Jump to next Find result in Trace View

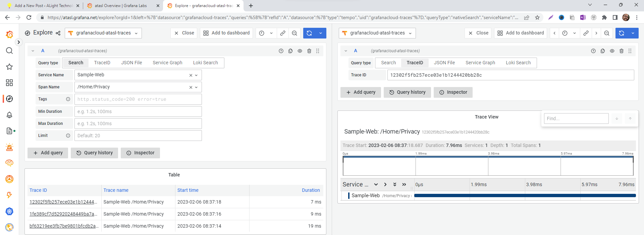617,119
